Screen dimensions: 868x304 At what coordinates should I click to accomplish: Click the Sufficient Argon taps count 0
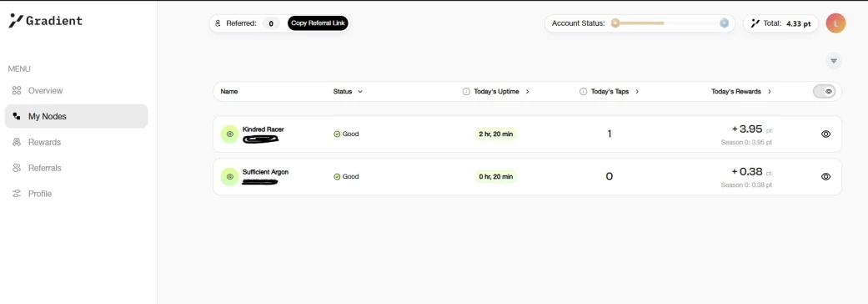(609, 176)
